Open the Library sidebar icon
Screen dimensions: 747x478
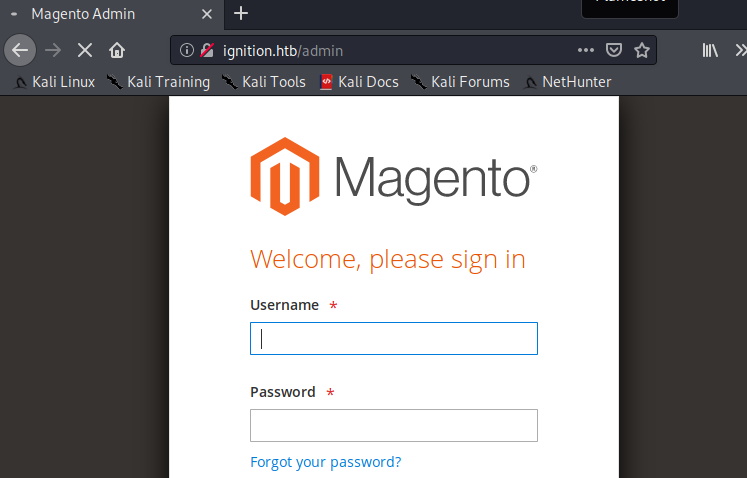pos(709,50)
